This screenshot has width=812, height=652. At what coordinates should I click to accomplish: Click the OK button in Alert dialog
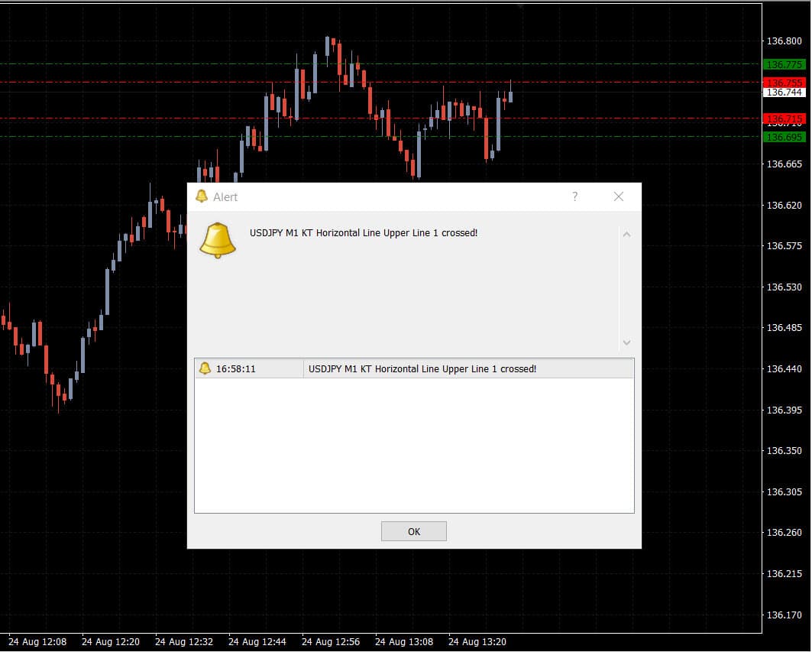click(x=414, y=531)
